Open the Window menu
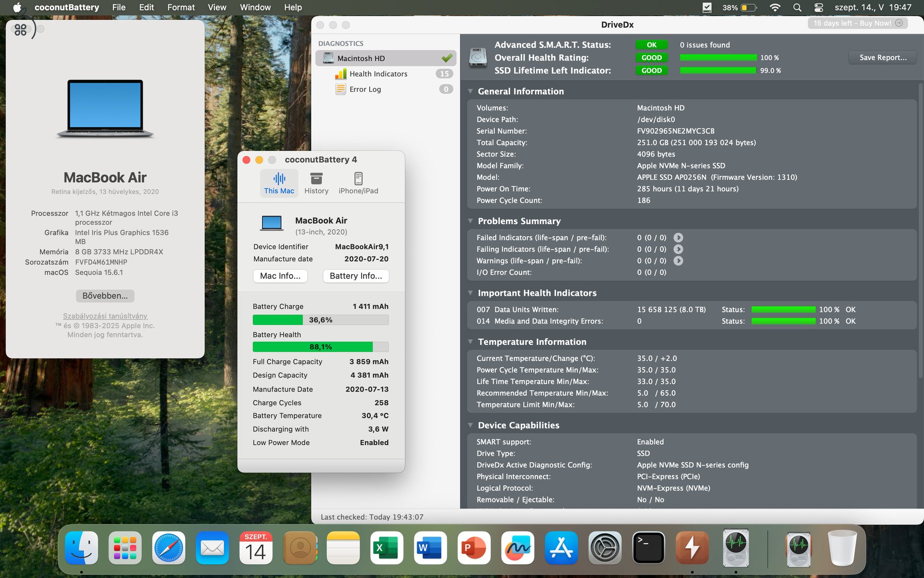Screen dimensions: 924x578 tap(255, 8)
